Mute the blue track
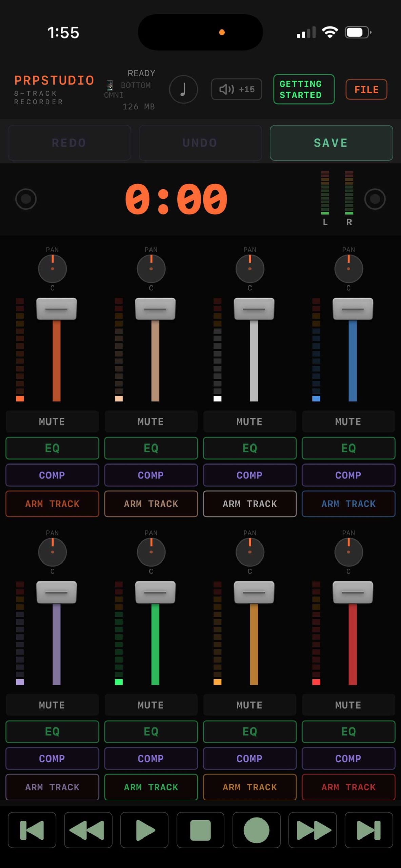This screenshot has width=401, height=868. (348, 421)
